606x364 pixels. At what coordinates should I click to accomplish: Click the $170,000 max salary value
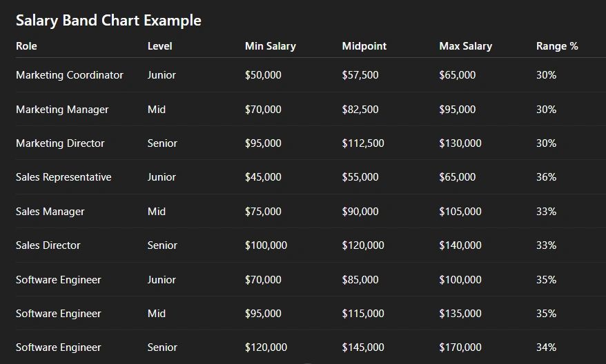pos(460,347)
